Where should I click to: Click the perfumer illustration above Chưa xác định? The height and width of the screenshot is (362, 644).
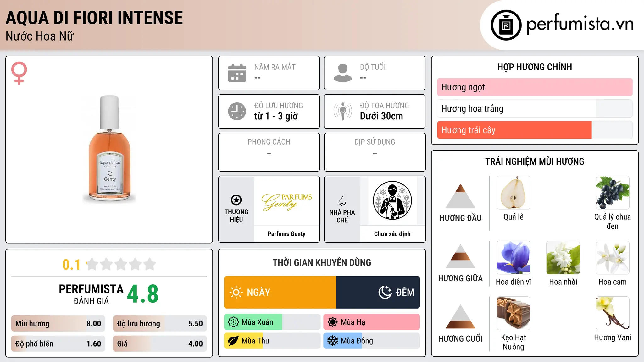[x=392, y=200]
